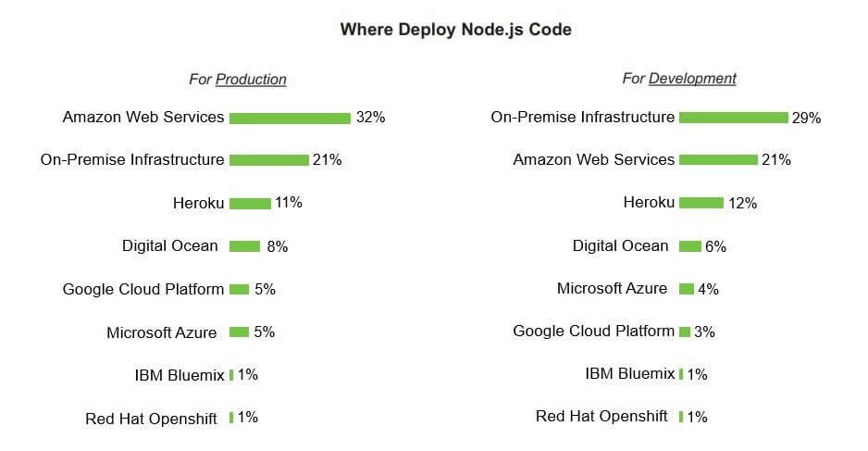868x451 pixels.
Task: Click the "For Production" column heading
Action: click(x=238, y=80)
